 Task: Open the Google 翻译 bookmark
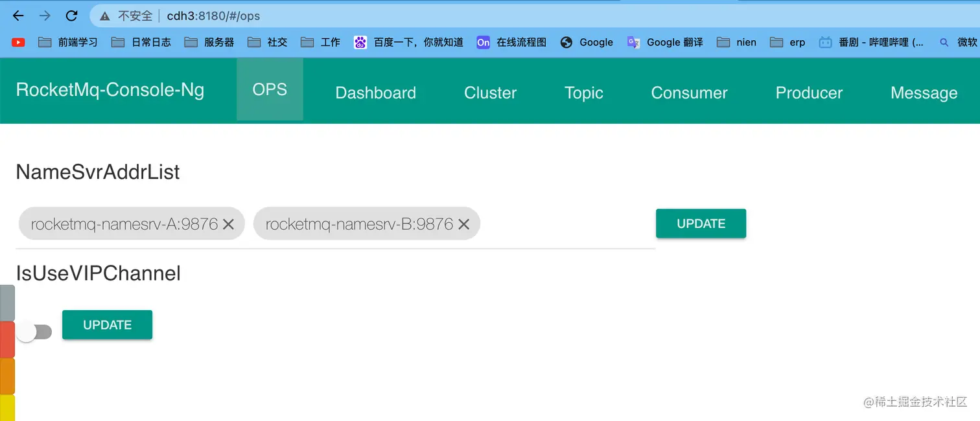[x=665, y=42]
